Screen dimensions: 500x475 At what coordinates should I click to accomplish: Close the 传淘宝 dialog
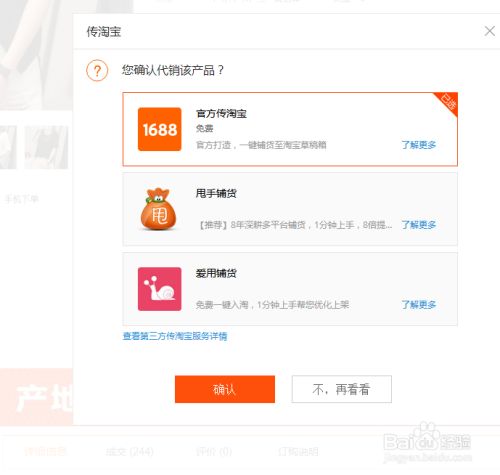(x=489, y=31)
